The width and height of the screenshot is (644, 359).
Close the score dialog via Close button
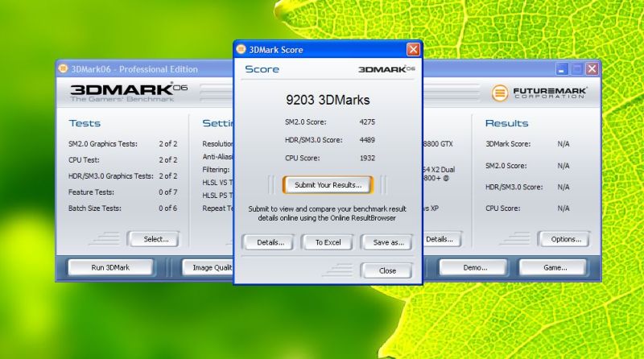pos(387,270)
